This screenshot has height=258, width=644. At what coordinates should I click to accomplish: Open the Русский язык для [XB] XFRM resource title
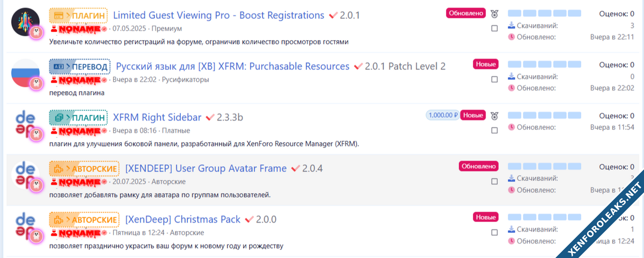coord(232,67)
